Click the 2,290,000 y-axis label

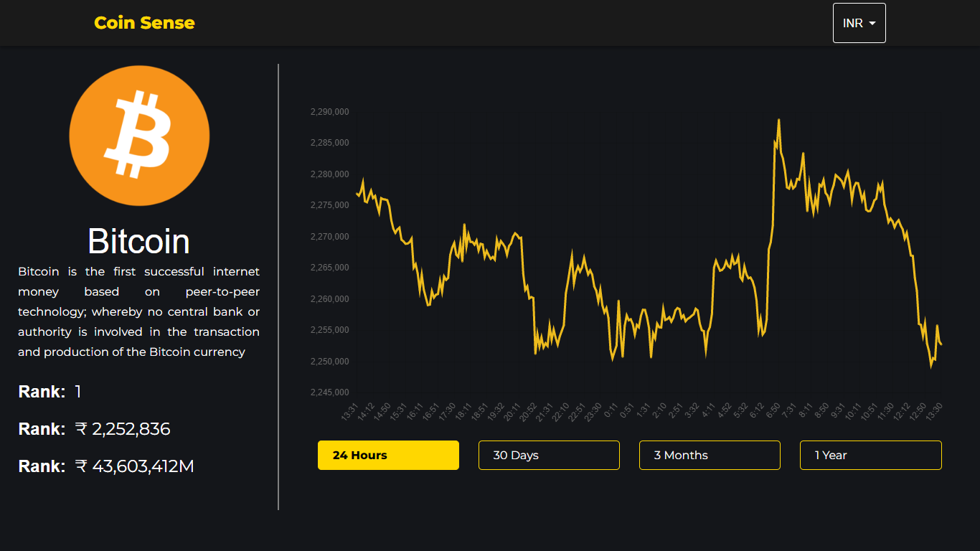coord(329,112)
